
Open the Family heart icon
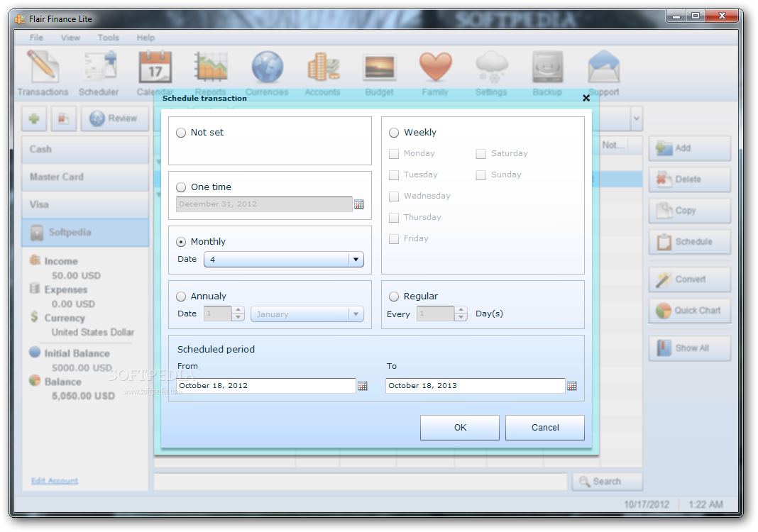pyautogui.click(x=435, y=73)
